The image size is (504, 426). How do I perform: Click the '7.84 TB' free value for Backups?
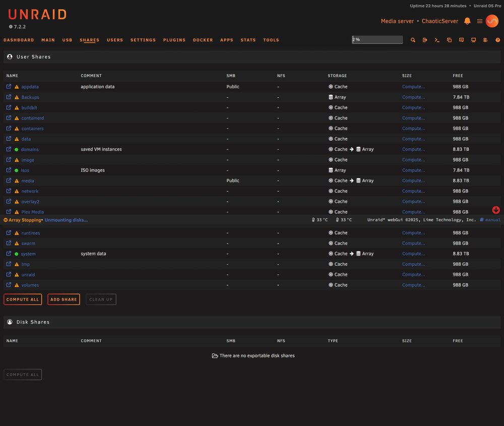click(x=461, y=97)
